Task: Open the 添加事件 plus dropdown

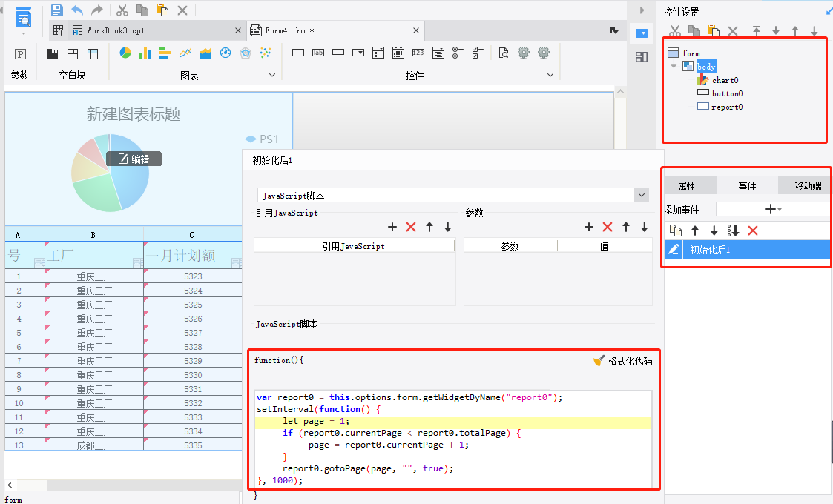Action: (x=773, y=209)
